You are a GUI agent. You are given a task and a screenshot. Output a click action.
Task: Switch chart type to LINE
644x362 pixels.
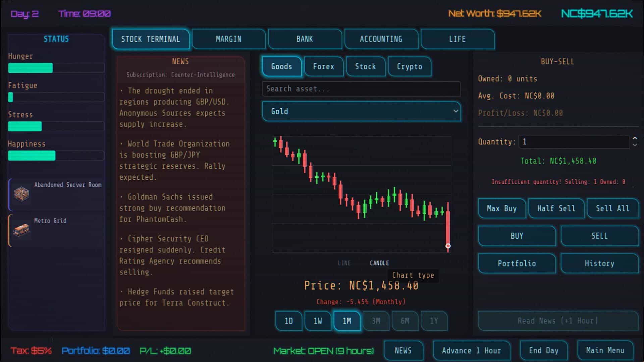coord(344,263)
